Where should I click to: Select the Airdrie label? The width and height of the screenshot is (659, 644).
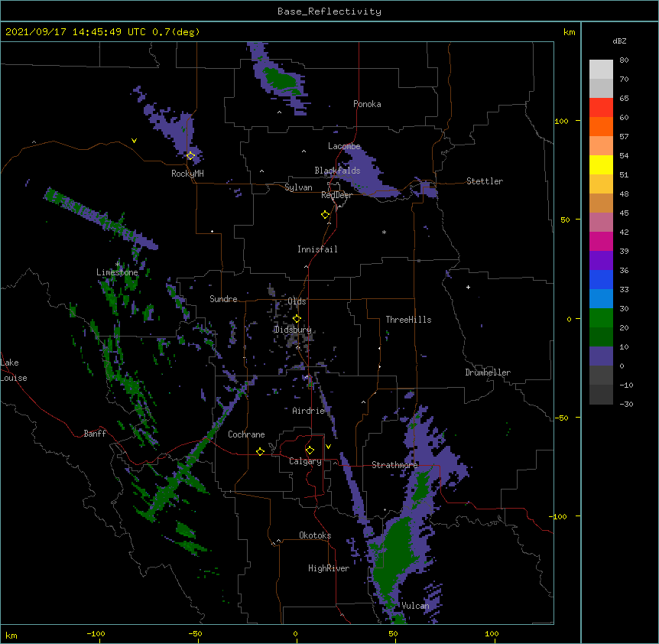tap(309, 411)
